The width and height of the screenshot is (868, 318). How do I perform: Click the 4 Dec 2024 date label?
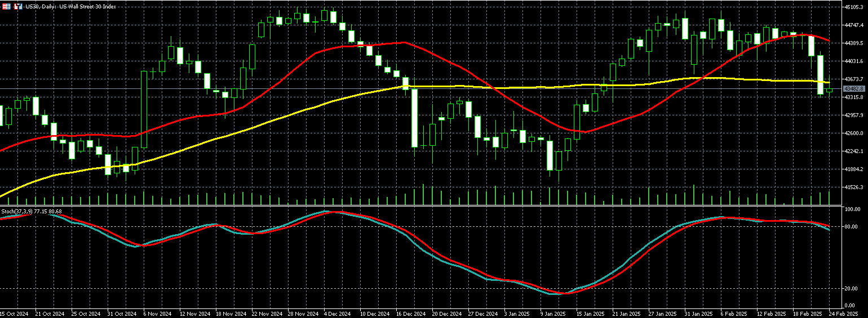(338, 313)
